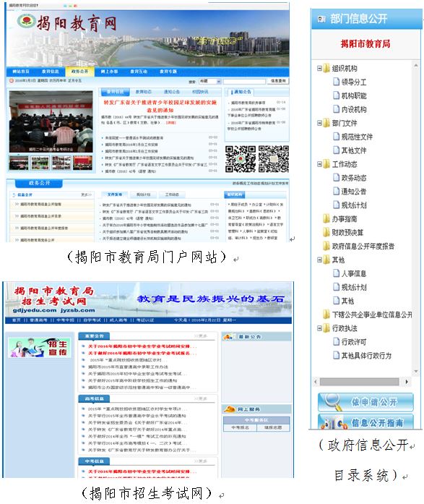Screen dimensions: 424x504
Task: Click the left QR code image
Action: pyautogui.click(x=241, y=159)
